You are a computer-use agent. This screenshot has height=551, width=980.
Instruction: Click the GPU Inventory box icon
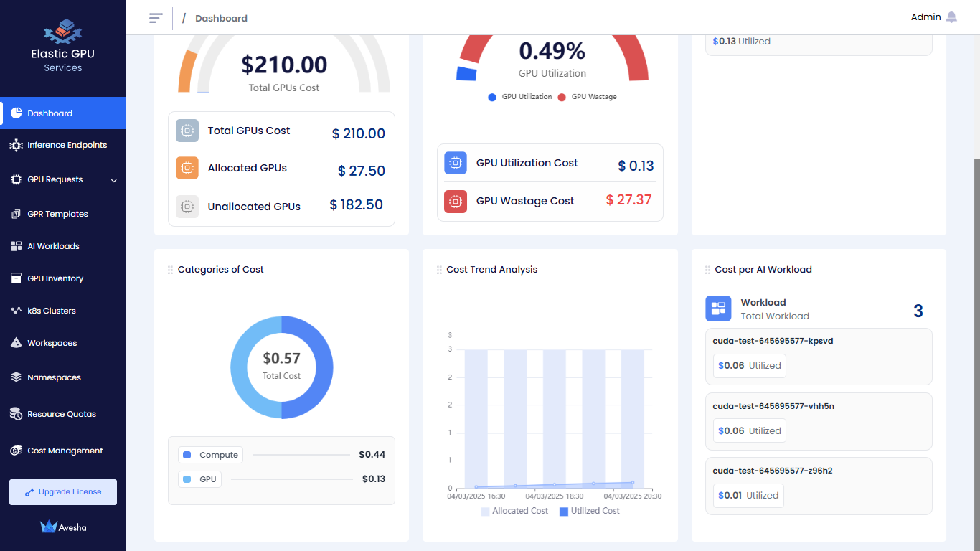pos(16,278)
